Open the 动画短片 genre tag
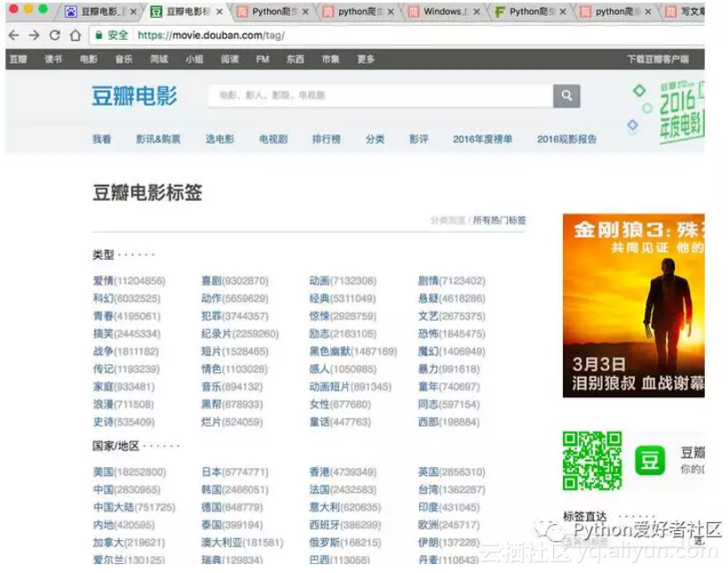This screenshot has height=573, width=728. coord(330,386)
